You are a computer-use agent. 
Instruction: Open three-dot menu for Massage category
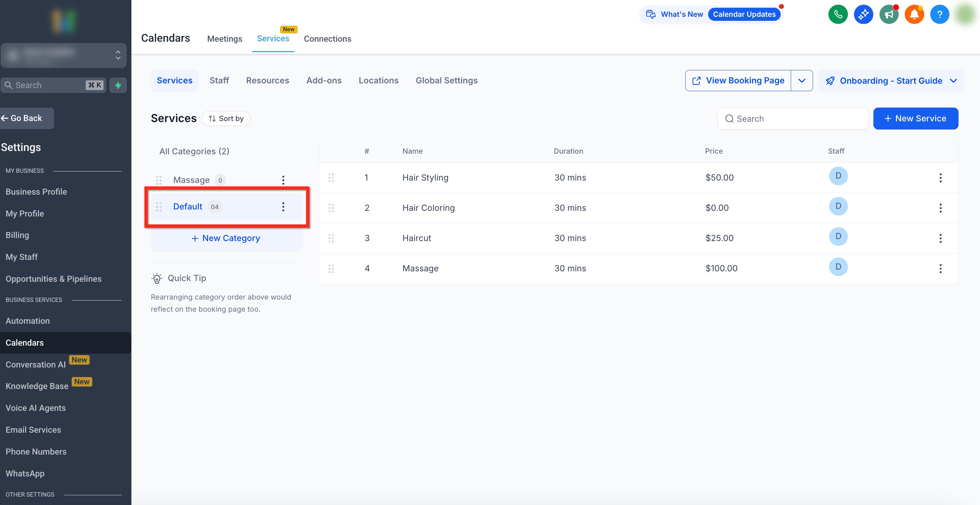283,180
